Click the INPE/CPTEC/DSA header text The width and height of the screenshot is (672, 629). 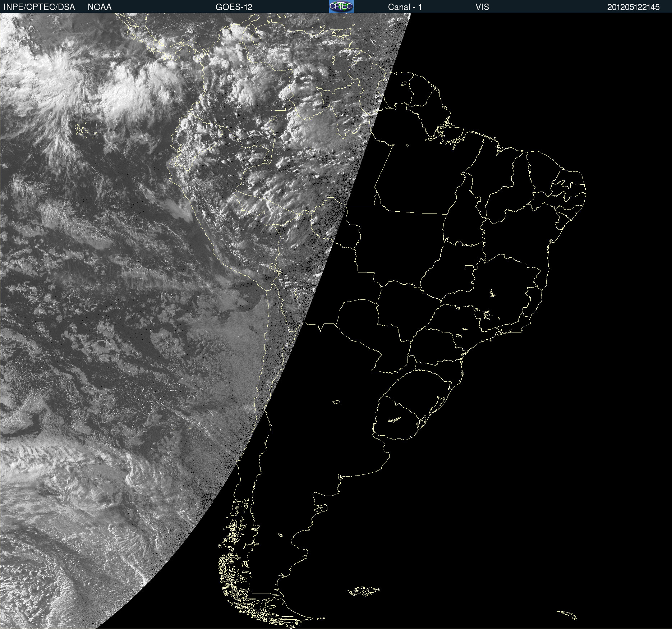point(39,7)
